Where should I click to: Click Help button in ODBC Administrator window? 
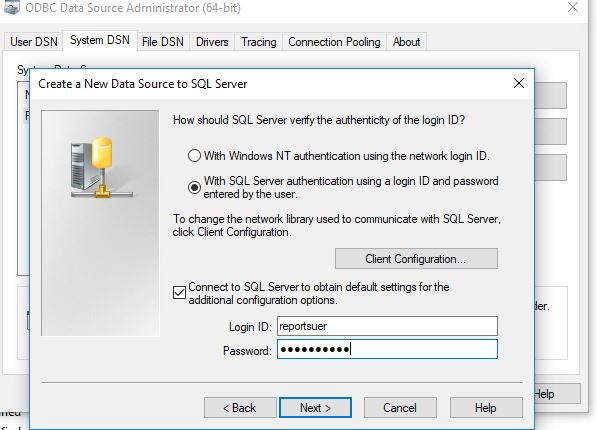557,394
